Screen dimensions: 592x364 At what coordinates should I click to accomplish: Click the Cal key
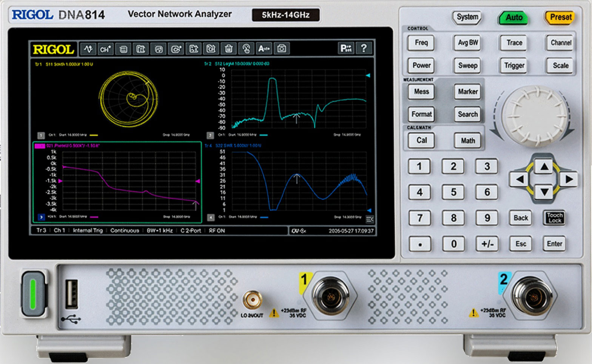coord(421,140)
